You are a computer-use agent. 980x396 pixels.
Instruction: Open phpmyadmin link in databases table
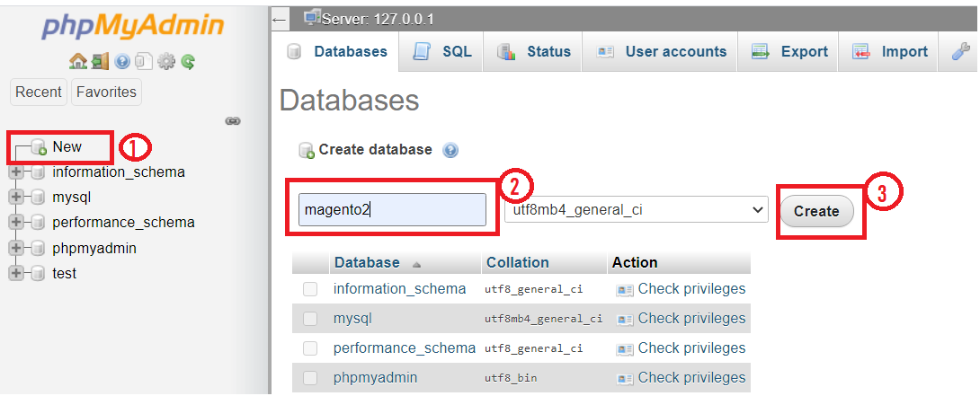[x=375, y=378]
